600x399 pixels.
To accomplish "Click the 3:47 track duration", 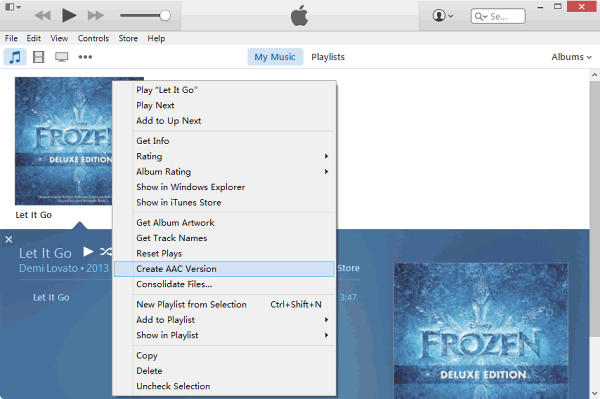I will [348, 297].
